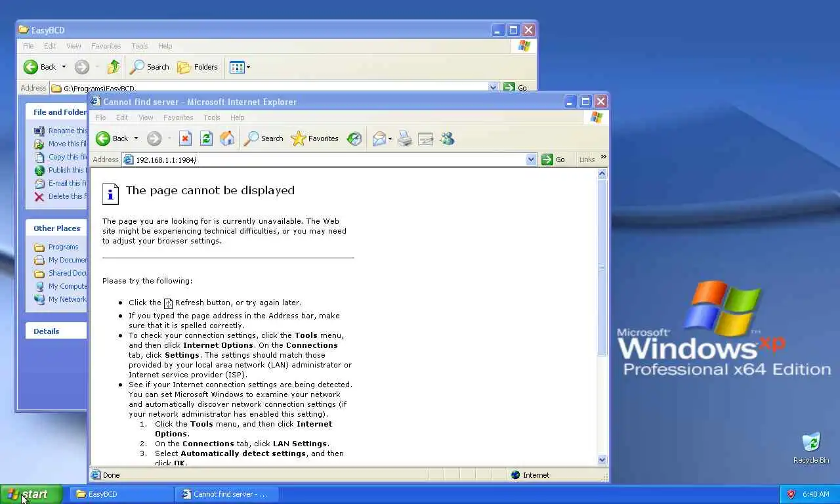Viewport: 840px width, 504px height.
Task: Open File menu in EasyBCD window
Action: (28, 46)
